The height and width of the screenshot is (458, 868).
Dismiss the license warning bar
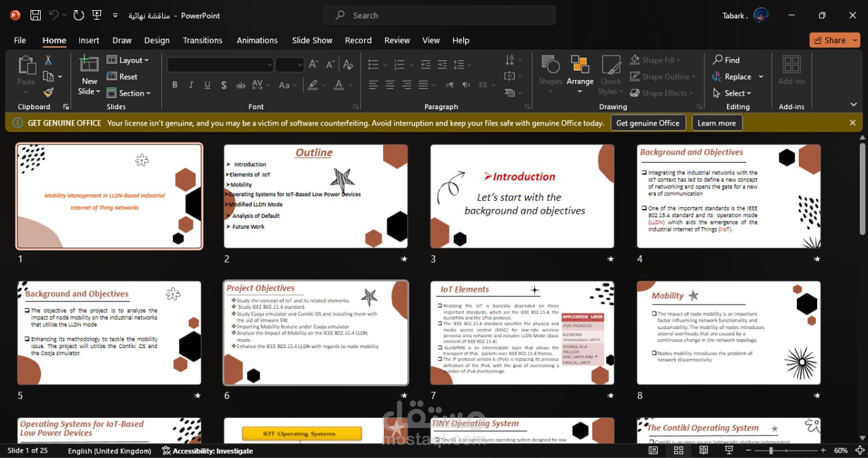852,123
